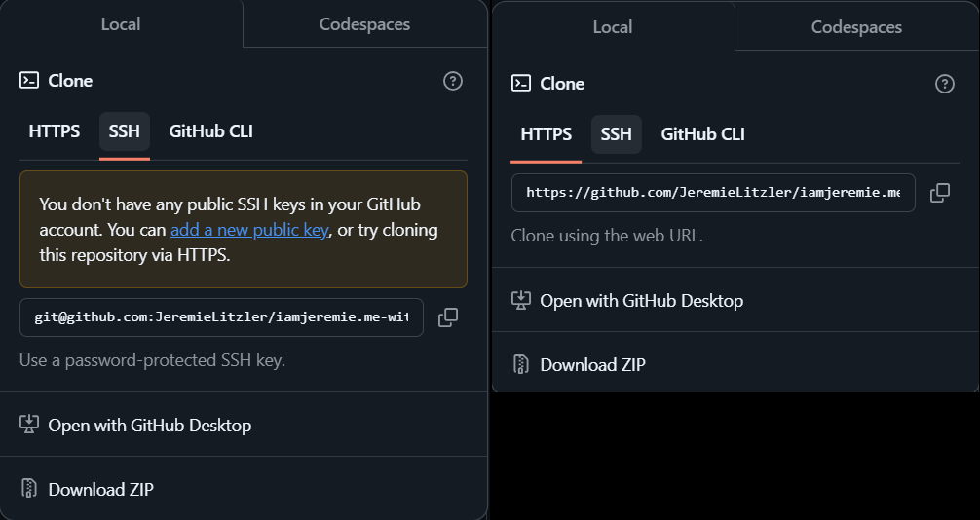Image resolution: width=980 pixels, height=520 pixels.
Task: Click ZIP file icon in HTTPS-selected panel
Action: click(x=521, y=365)
